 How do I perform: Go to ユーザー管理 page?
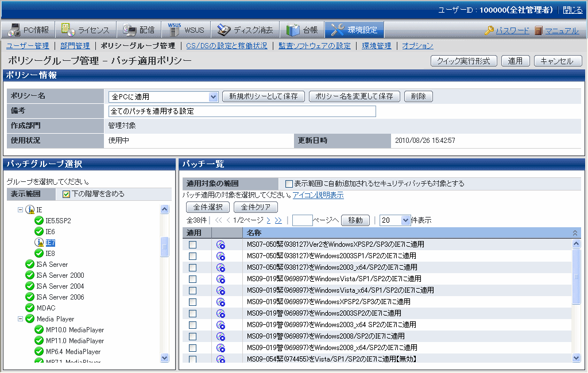(28, 46)
